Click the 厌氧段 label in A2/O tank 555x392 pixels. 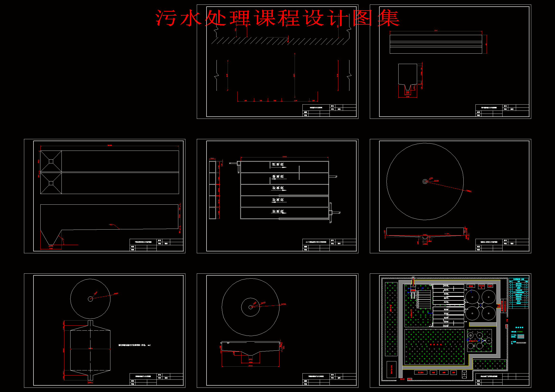pos(278,164)
